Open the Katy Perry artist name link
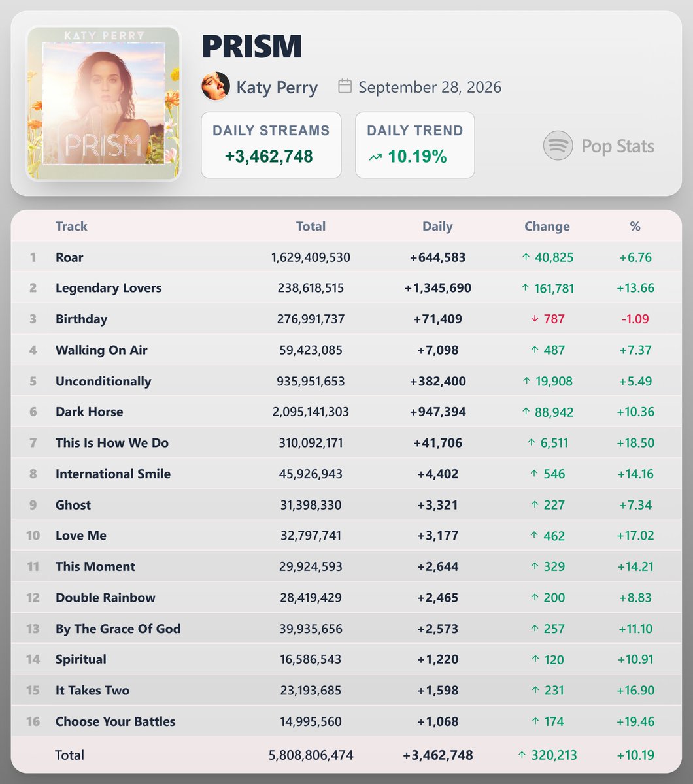 click(277, 87)
